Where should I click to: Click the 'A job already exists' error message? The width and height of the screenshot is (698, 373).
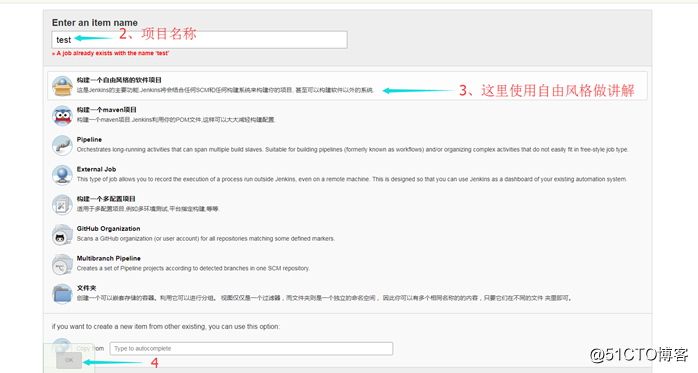click(x=110, y=53)
